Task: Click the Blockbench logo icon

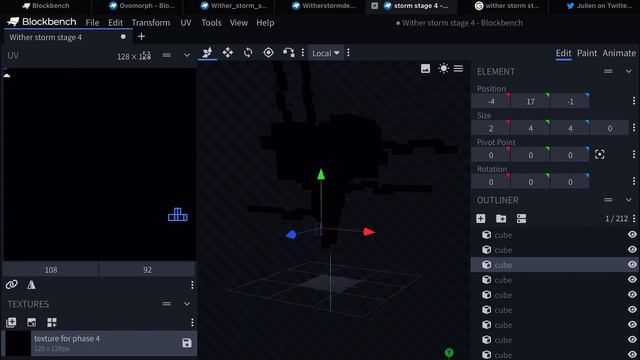Action: click(x=13, y=22)
